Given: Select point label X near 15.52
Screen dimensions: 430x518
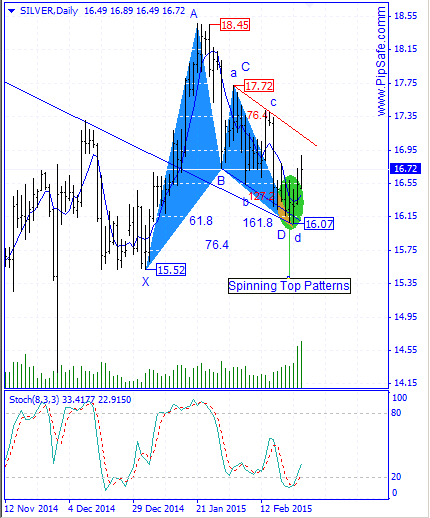Looking at the screenshot, I should click(x=145, y=282).
